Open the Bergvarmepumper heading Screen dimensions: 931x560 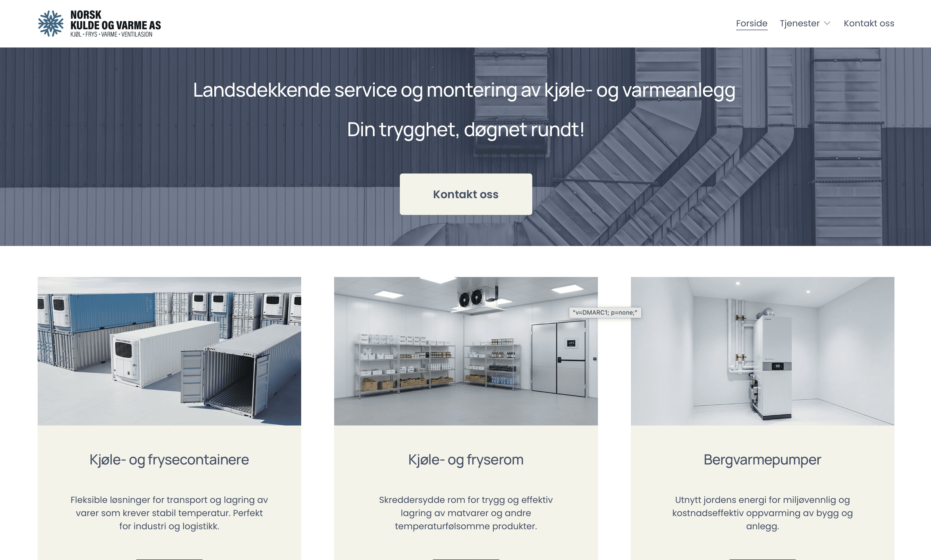762,460
